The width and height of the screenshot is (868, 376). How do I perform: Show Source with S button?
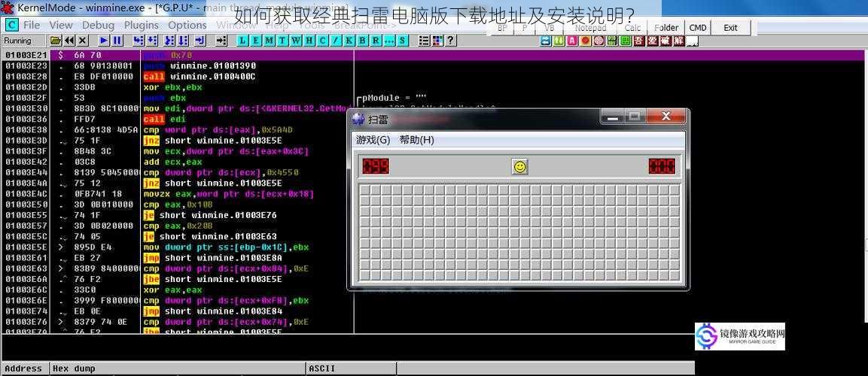pyautogui.click(x=402, y=41)
